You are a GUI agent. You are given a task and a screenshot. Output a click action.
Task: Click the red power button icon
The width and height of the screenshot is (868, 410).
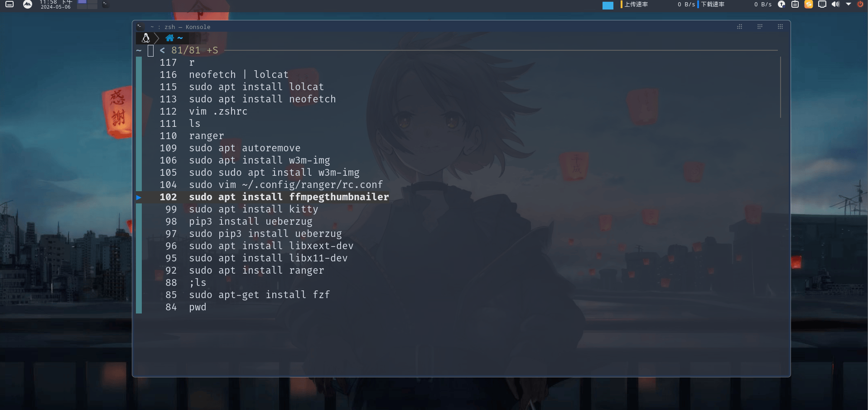point(860,5)
